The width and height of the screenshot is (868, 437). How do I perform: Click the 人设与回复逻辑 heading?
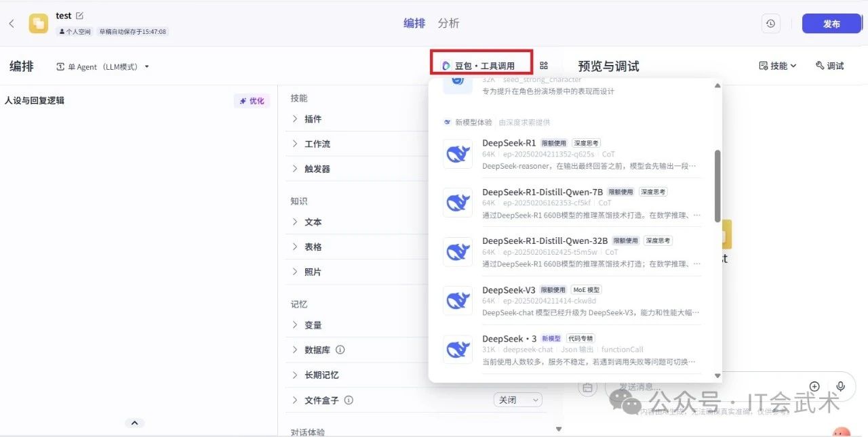35,101
